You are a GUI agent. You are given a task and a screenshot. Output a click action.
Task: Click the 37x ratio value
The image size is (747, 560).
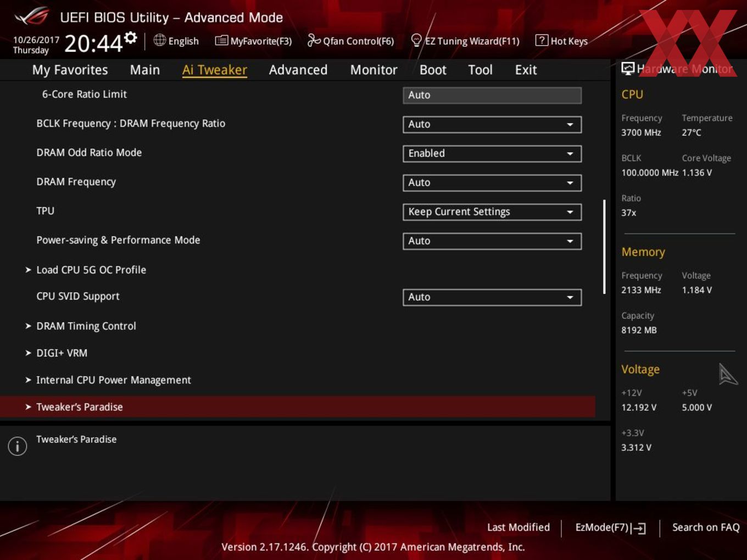click(629, 212)
